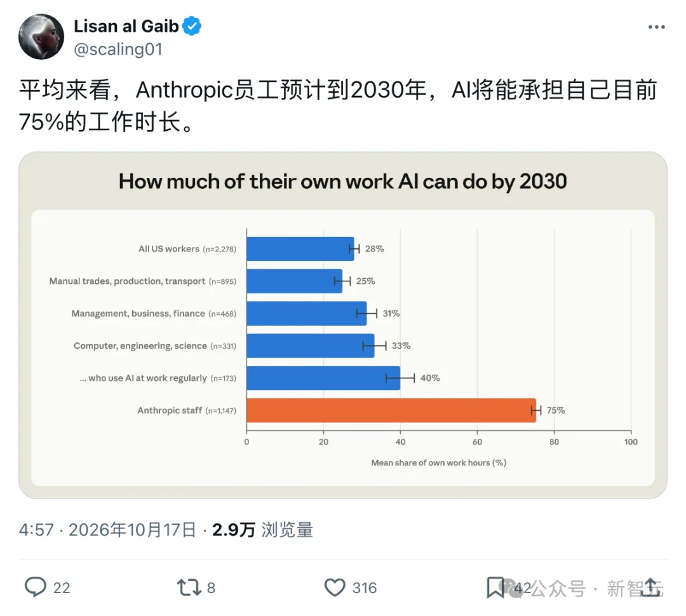Viewport: 686px width, 616px height.
Task: Click the blue verified badge
Action: 192,26
